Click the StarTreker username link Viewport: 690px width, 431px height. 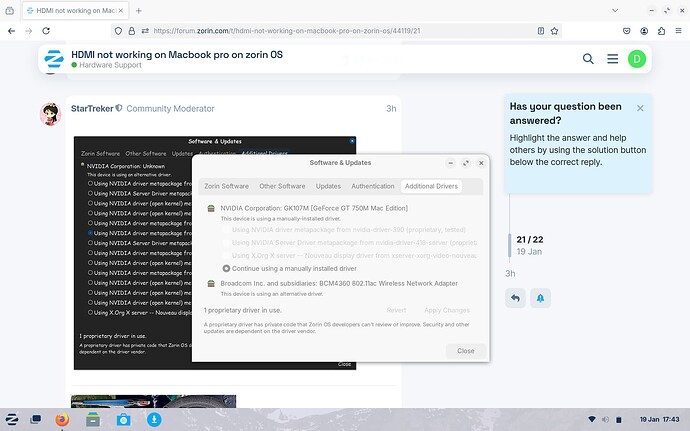pos(92,108)
